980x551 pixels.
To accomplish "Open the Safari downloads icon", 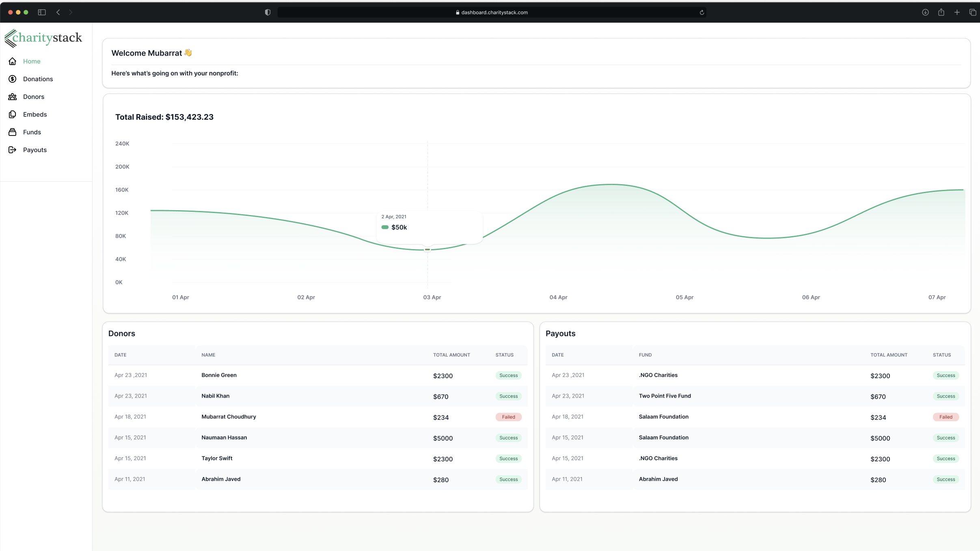I will pyautogui.click(x=925, y=12).
